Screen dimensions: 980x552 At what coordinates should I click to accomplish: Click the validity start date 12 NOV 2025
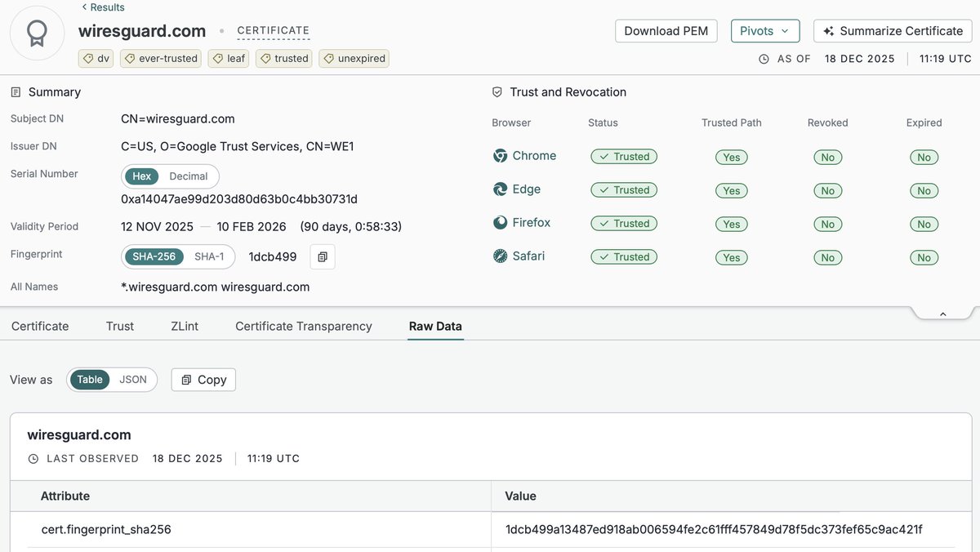tap(157, 227)
